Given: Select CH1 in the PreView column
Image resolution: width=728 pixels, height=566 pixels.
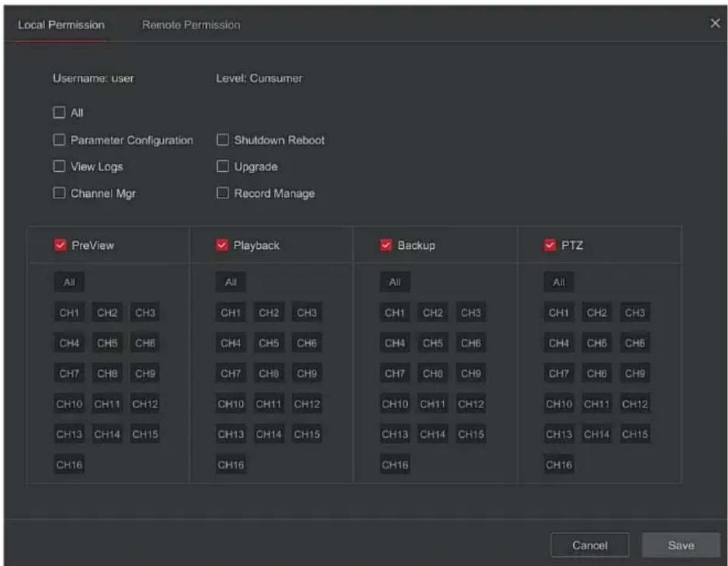Looking at the screenshot, I should (69, 313).
